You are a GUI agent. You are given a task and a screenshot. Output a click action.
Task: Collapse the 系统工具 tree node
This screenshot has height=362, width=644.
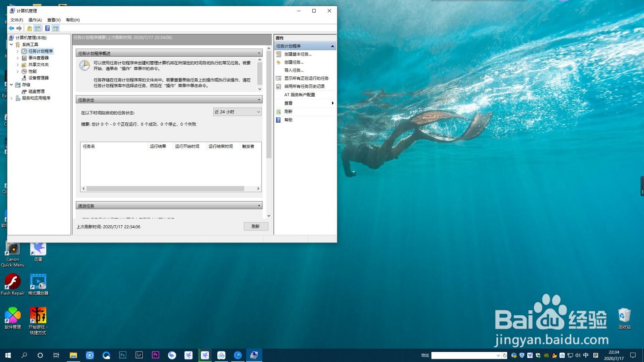click(x=11, y=45)
